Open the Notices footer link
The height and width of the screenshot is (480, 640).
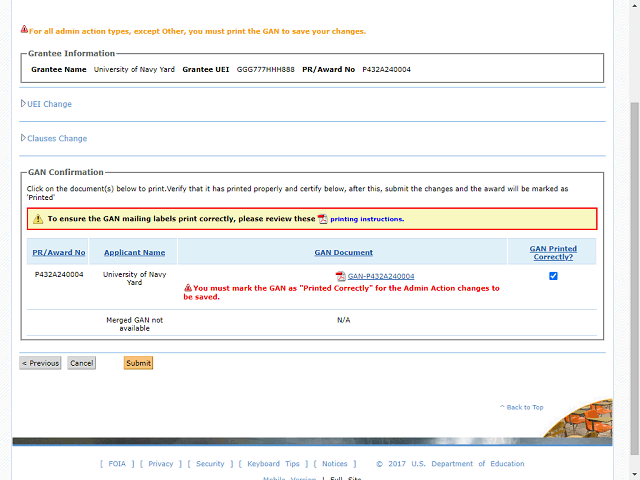point(335,464)
